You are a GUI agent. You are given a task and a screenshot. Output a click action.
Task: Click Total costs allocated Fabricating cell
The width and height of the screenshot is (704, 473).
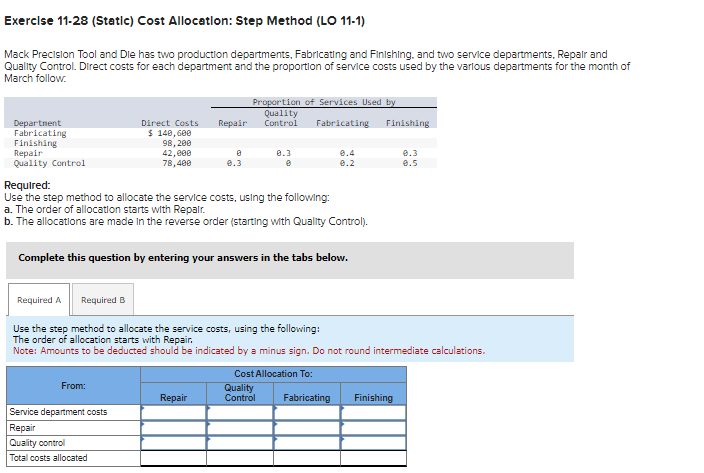pyautogui.click(x=307, y=458)
